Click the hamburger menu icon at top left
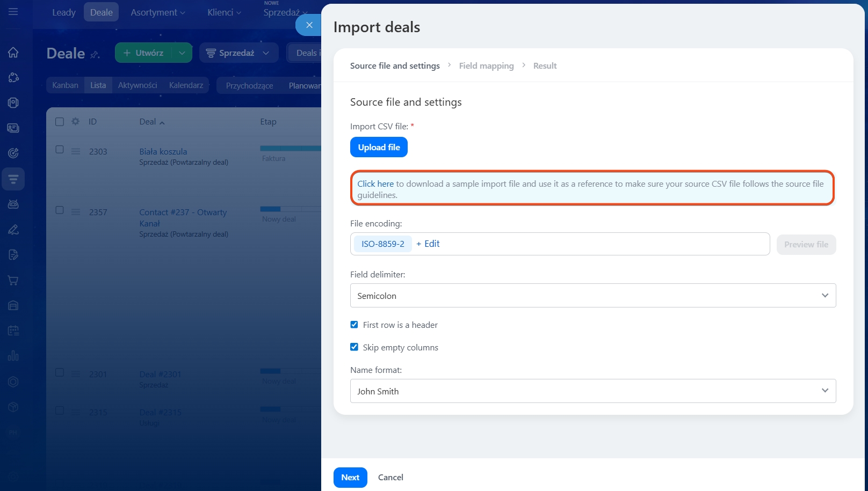This screenshot has height=491, width=868. coord(13,12)
